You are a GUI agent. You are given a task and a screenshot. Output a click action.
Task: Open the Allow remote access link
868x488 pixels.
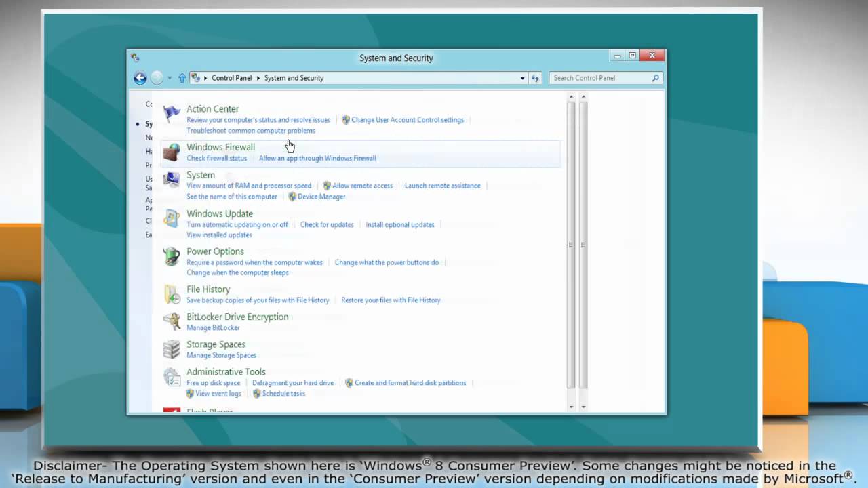pos(362,186)
